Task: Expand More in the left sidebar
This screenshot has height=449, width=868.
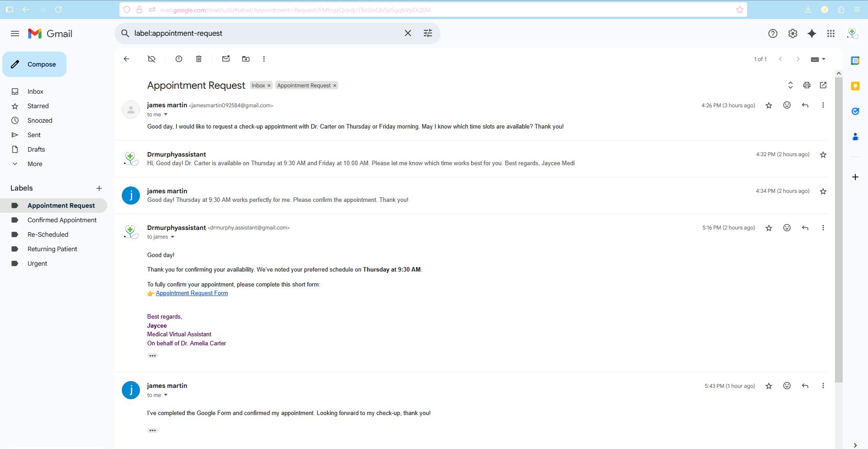Action: (35, 164)
